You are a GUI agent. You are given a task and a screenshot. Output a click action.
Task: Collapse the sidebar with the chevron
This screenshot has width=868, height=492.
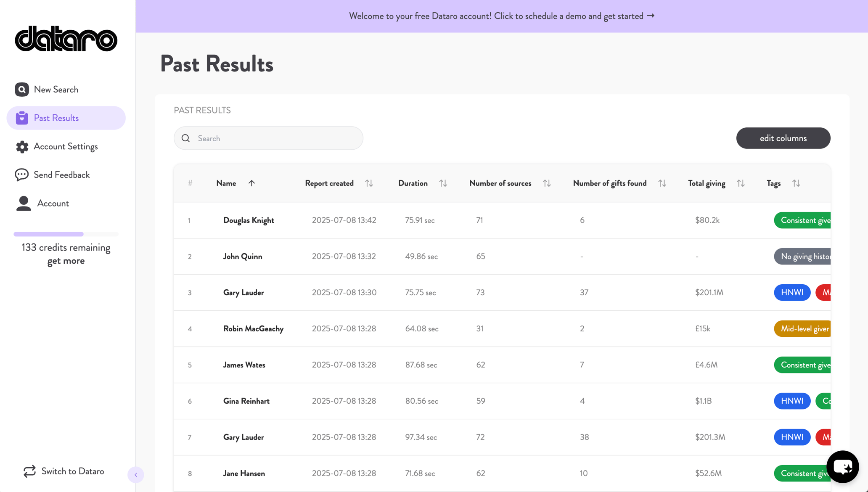pyautogui.click(x=136, y=475)
